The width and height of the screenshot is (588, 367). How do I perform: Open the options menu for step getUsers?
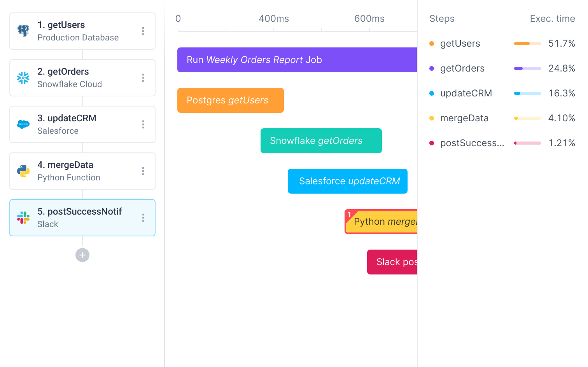(143, 31)
